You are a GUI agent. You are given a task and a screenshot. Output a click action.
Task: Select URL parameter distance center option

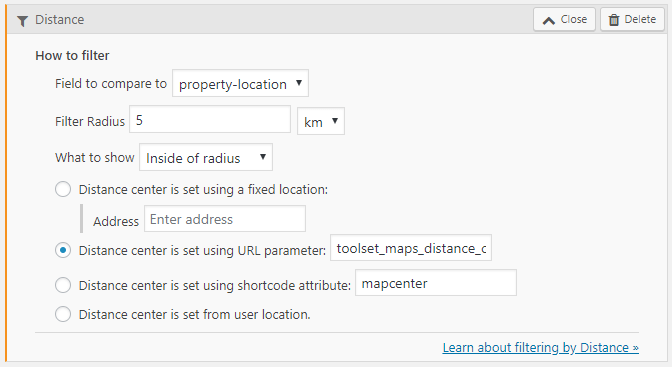tap(63, 250)
